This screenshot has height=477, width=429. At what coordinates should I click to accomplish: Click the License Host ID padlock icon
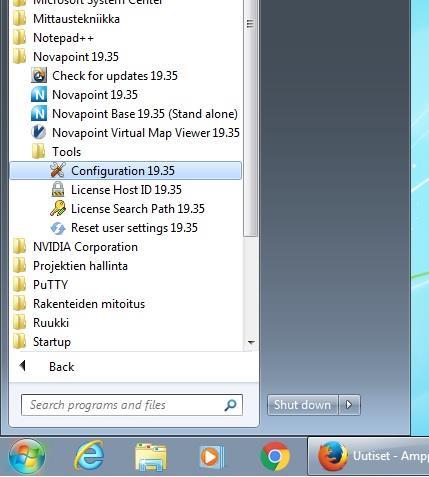click(x=58, y=189)
